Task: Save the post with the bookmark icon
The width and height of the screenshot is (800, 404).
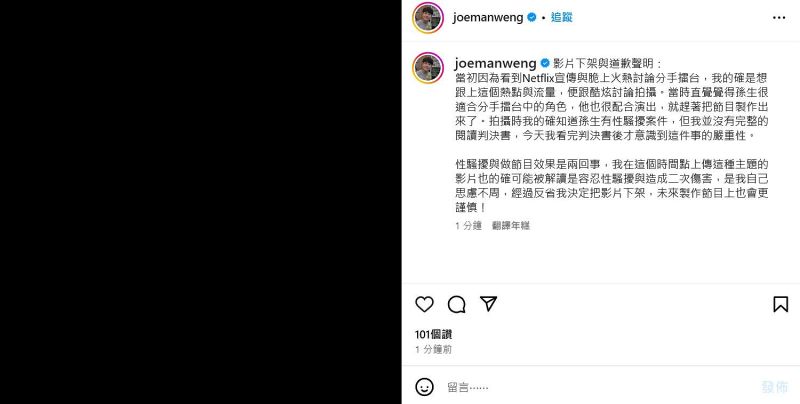Action: click(780, 305)
